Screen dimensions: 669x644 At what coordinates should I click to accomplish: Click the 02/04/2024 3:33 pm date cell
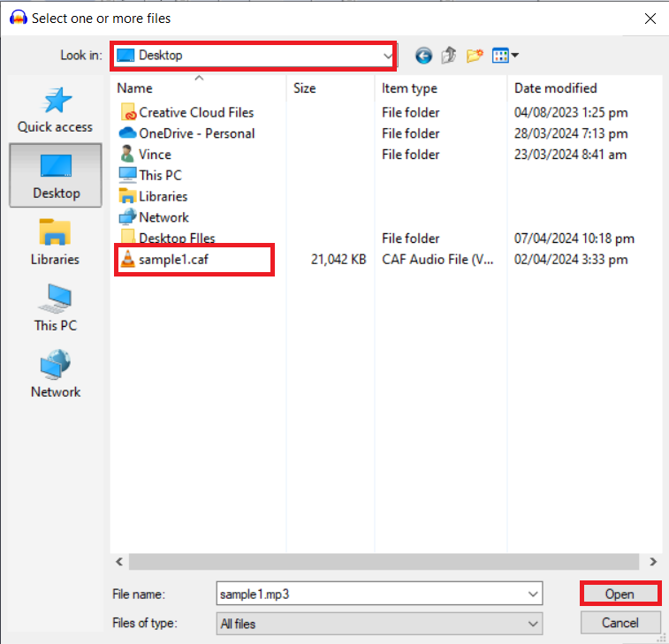click(x=571, y=260)
